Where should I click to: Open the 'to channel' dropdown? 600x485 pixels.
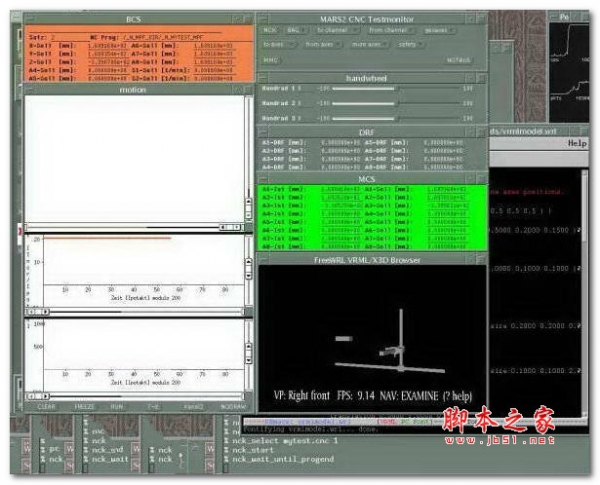pos(337,30)
